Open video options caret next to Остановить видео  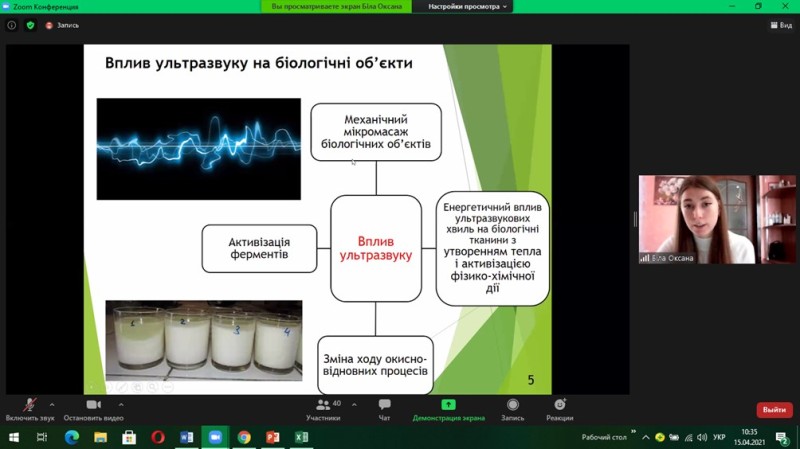(121, 405)
